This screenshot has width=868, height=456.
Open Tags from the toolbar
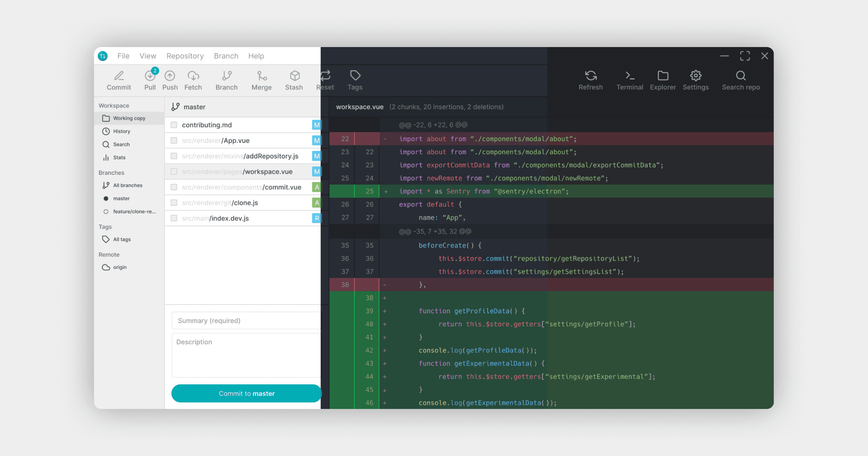pyautogui.click(x=355, y=76)
